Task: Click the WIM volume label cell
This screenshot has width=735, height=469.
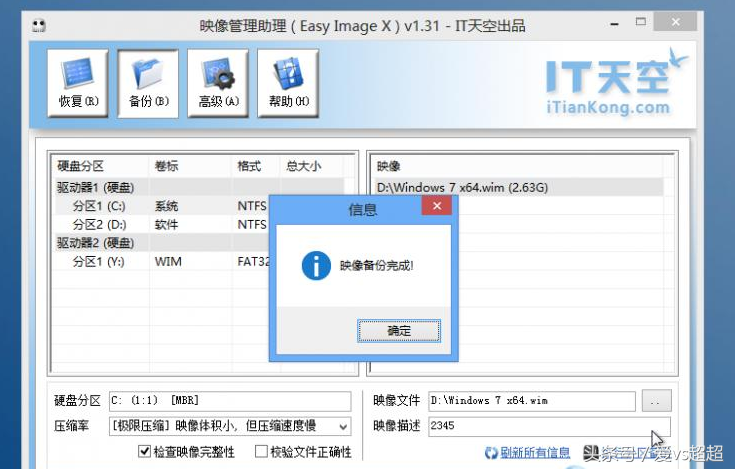Action: (x=168, y=261)
